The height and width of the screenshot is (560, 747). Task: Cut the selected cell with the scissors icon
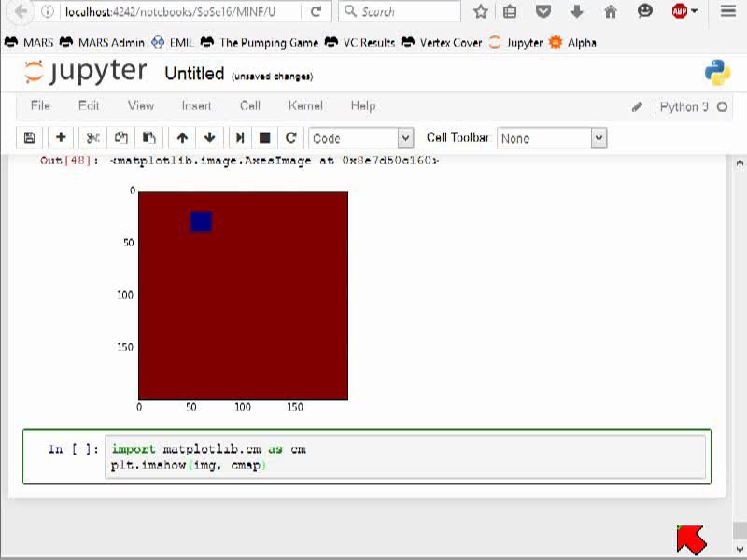[x=92, y=137]
